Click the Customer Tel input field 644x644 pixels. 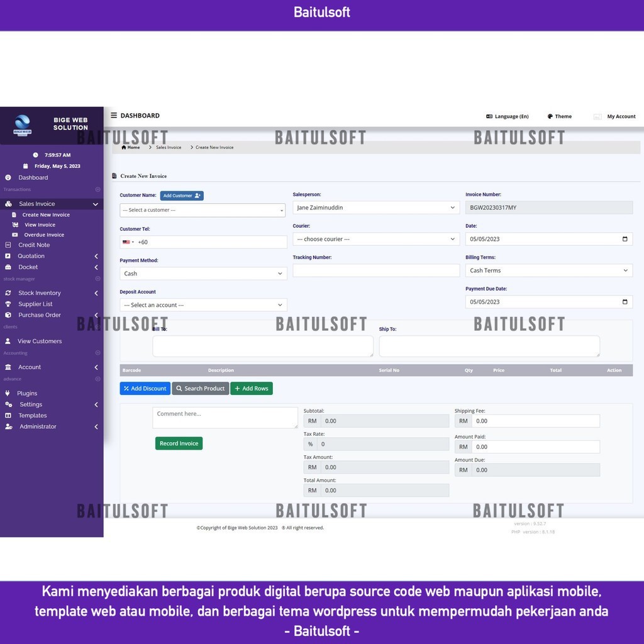click(203, 242)
